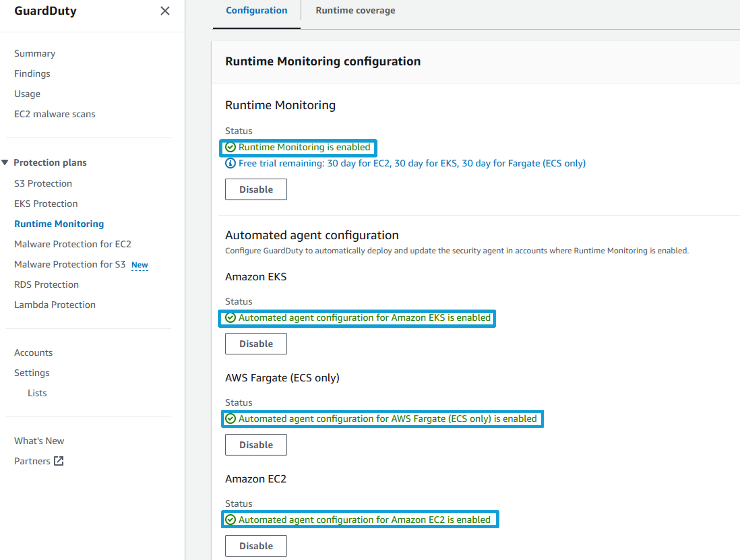Close the GuardDuty navigation panel
The width and height of the screenshot is (740, 560).
[165, 11]
